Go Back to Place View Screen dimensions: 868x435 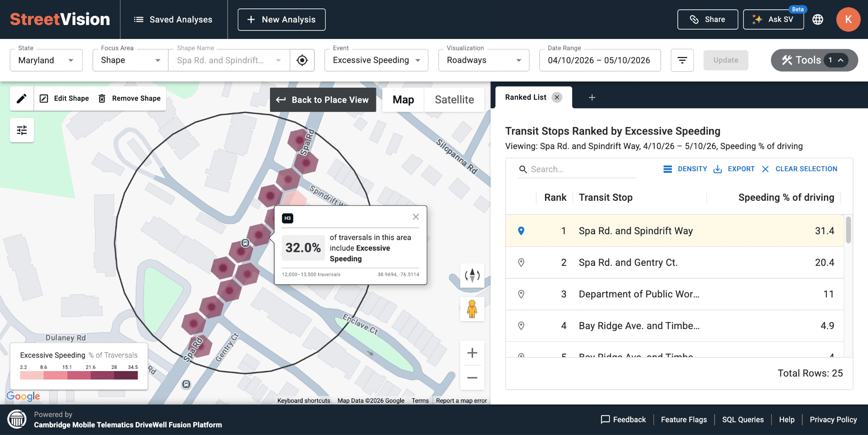tap(323, 100)
